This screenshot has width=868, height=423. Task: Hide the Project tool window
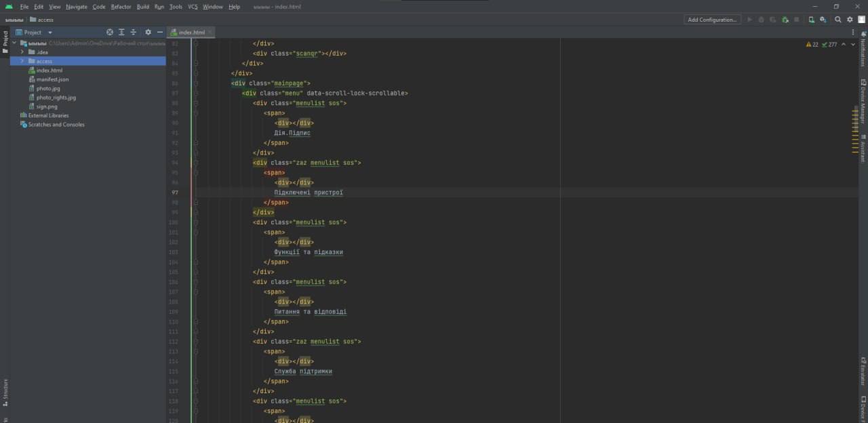click(160, 32)
